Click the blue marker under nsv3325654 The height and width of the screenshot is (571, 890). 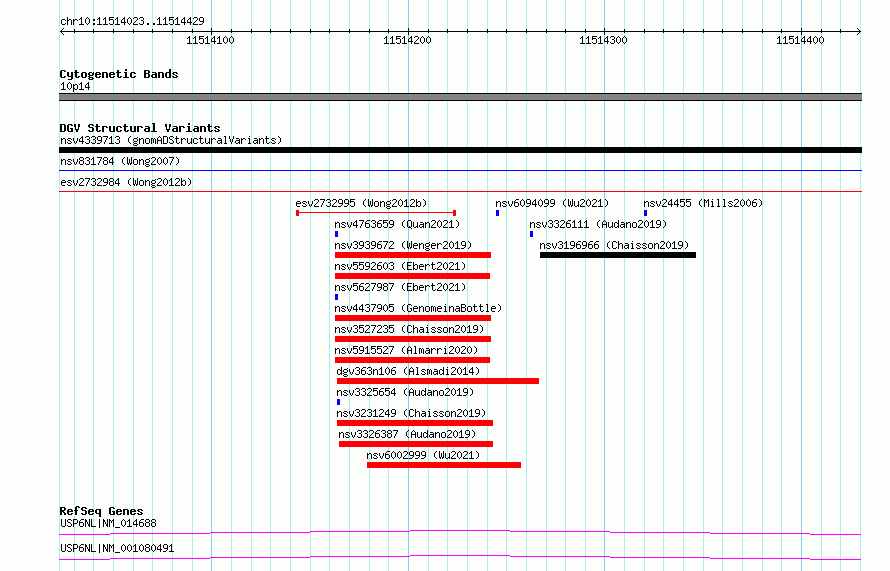338,402
